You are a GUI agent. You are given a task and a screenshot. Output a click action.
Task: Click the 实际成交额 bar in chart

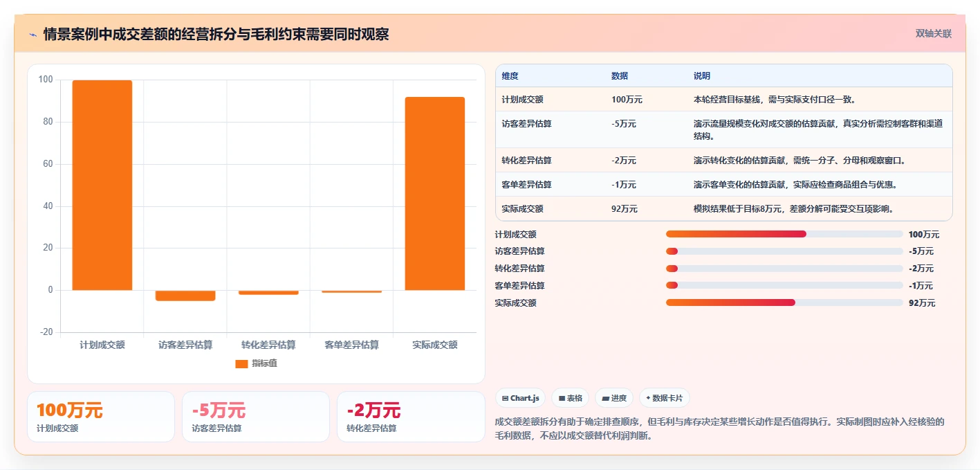pos(435,193)
